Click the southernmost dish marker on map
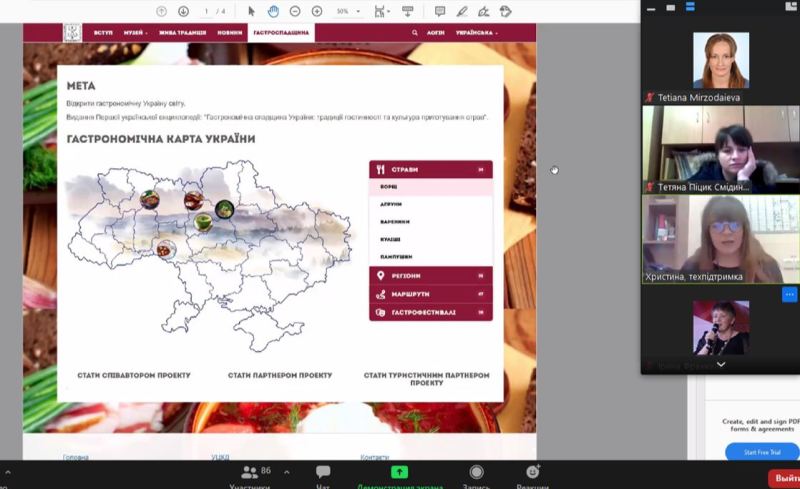The image size is (800, 489). tap(166, 250)
